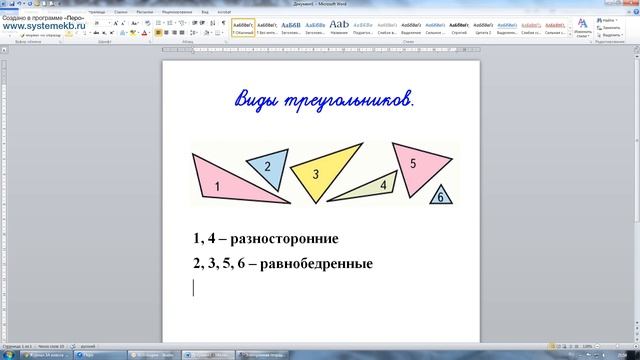Open the Шрифт dialog launcher
The image size is (640, 360).
pos(151,42)
